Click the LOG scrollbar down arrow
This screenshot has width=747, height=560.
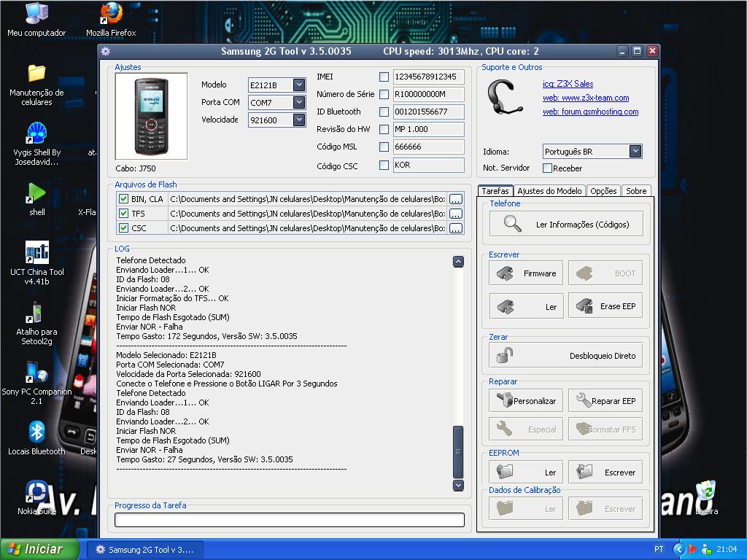pyautogui.click(x=458, y=485)
